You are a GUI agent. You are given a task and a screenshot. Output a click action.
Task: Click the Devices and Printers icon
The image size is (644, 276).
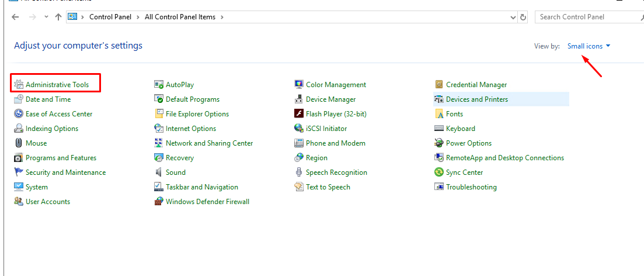pyautogui.click(x=439, y=99)
